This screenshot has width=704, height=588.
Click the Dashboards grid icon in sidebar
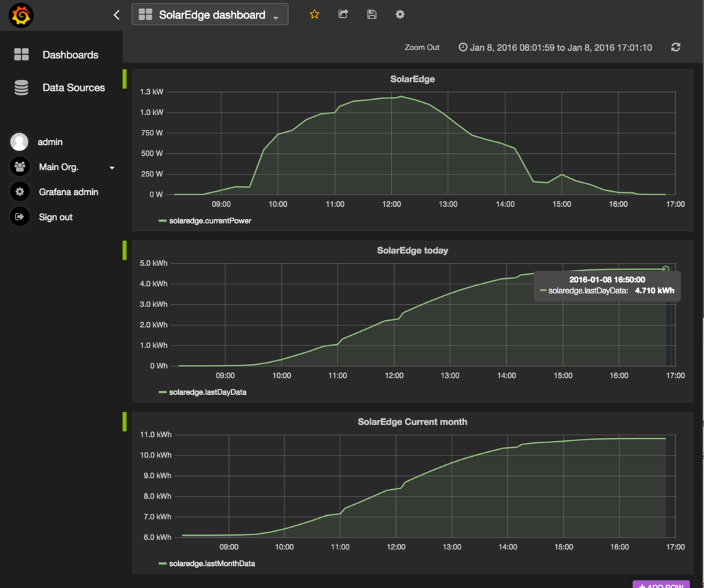click(21, 54)
